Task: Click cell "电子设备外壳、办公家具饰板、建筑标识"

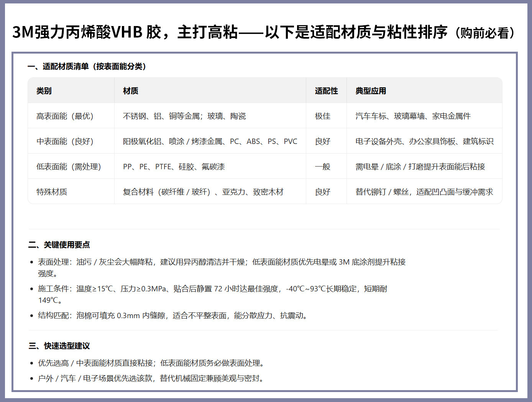Action: [424, 141]
